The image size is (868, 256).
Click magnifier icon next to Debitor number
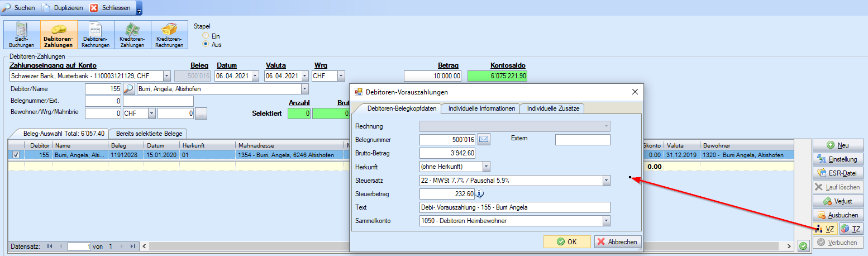(128, 89)
